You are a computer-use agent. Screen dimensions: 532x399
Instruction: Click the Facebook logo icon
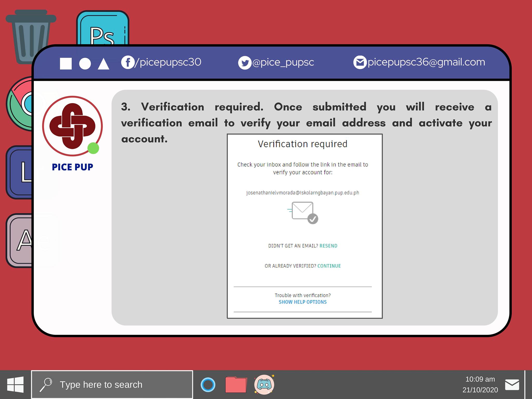coord(128,62)
